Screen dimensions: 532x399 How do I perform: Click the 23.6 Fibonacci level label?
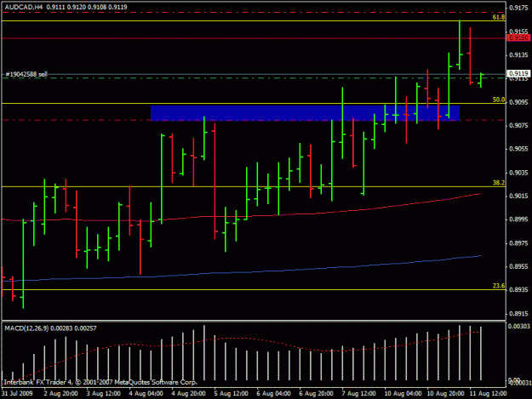coord(499,286)
